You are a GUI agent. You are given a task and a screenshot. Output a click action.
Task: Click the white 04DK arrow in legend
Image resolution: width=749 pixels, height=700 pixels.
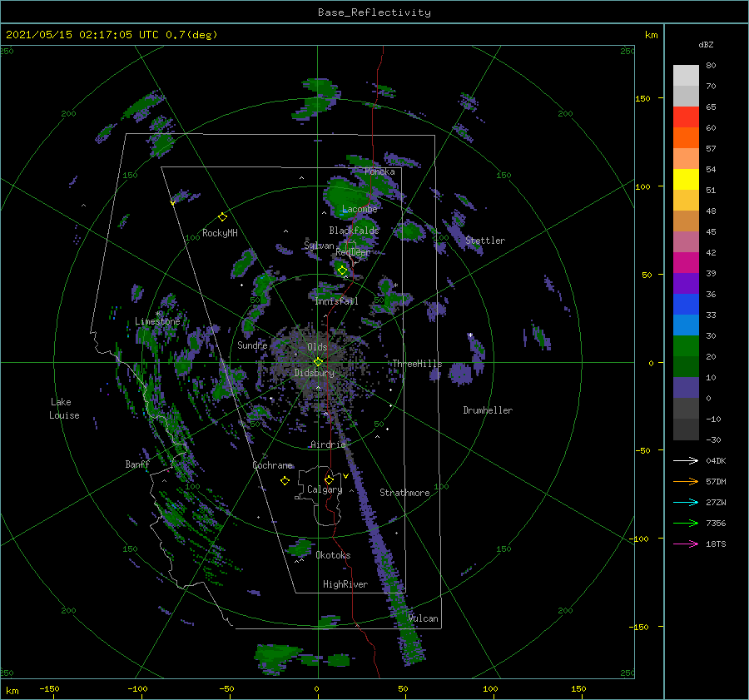tap(686, 460)
